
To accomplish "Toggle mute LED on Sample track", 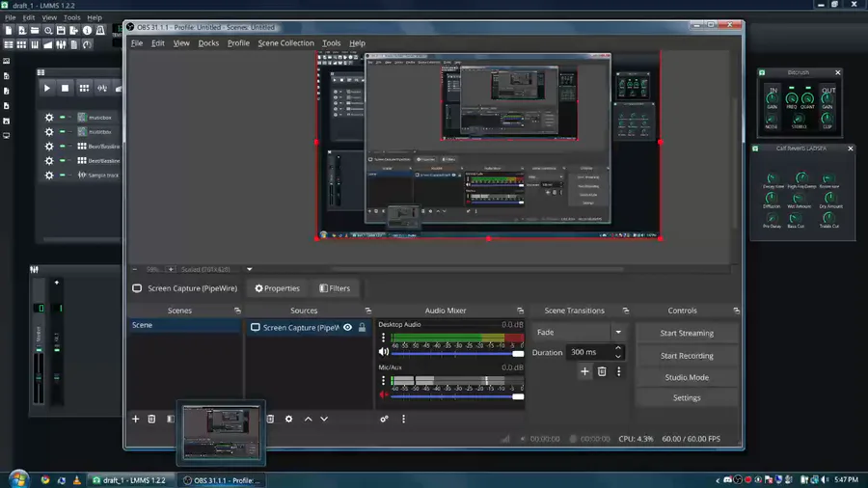I will click(62, 176).
